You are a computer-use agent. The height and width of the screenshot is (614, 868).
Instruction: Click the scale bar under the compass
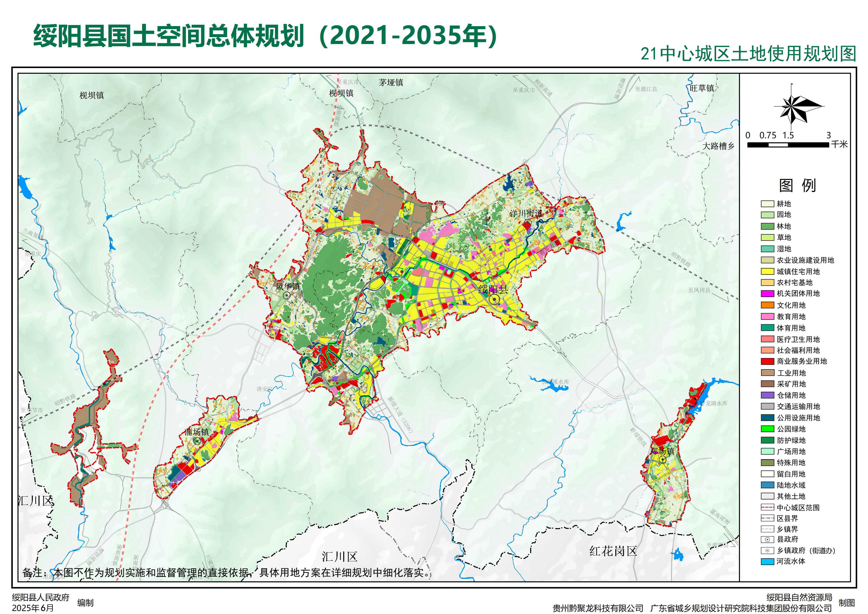click(788, 145)
